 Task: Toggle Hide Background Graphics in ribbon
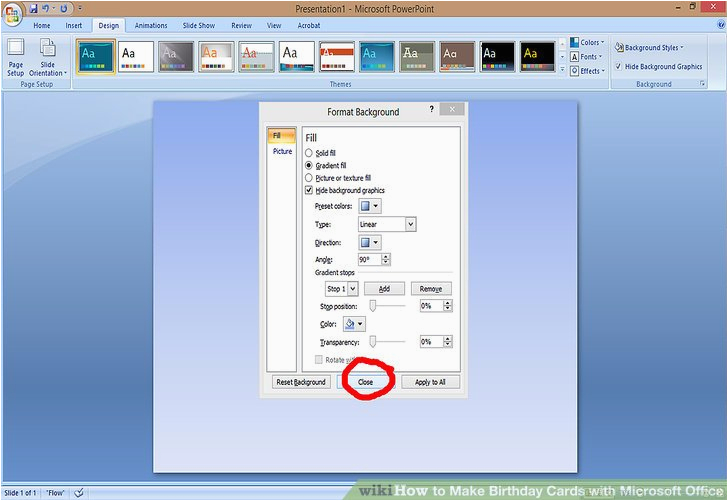coord(658,66)
